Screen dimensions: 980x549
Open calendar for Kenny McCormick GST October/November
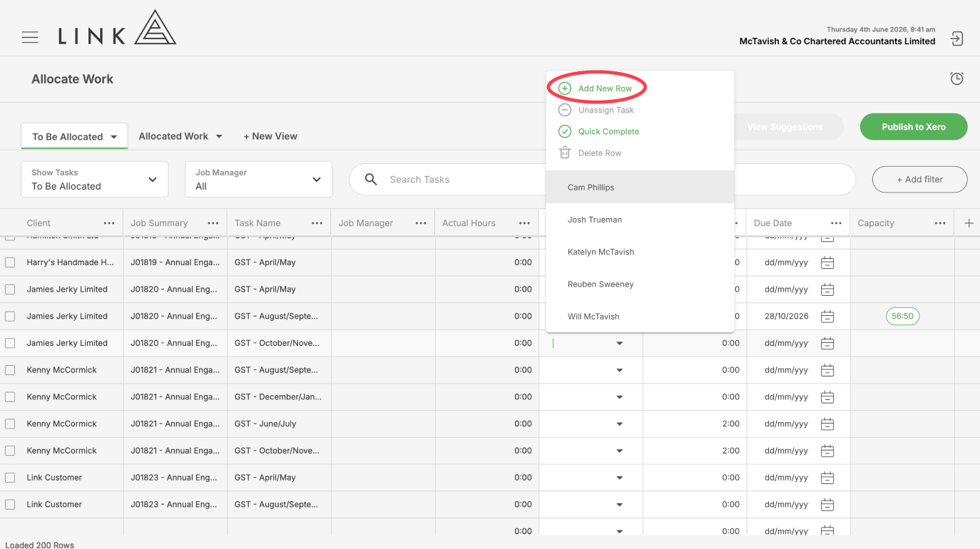(x=827, y=451)
